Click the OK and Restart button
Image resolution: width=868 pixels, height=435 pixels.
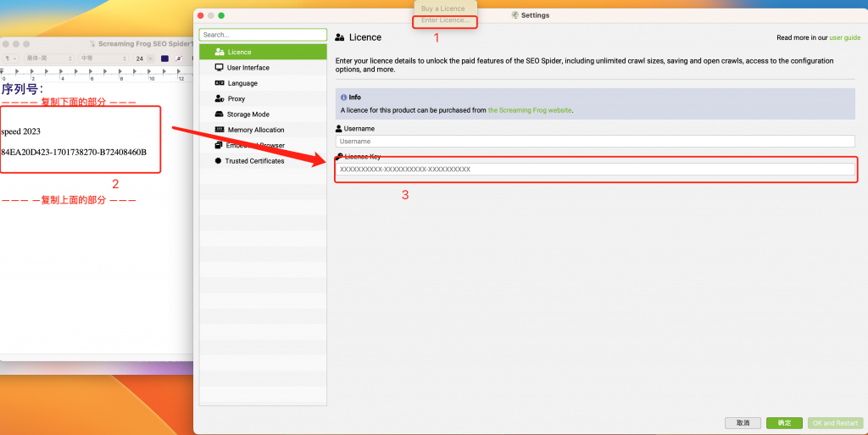click(835, 423)
